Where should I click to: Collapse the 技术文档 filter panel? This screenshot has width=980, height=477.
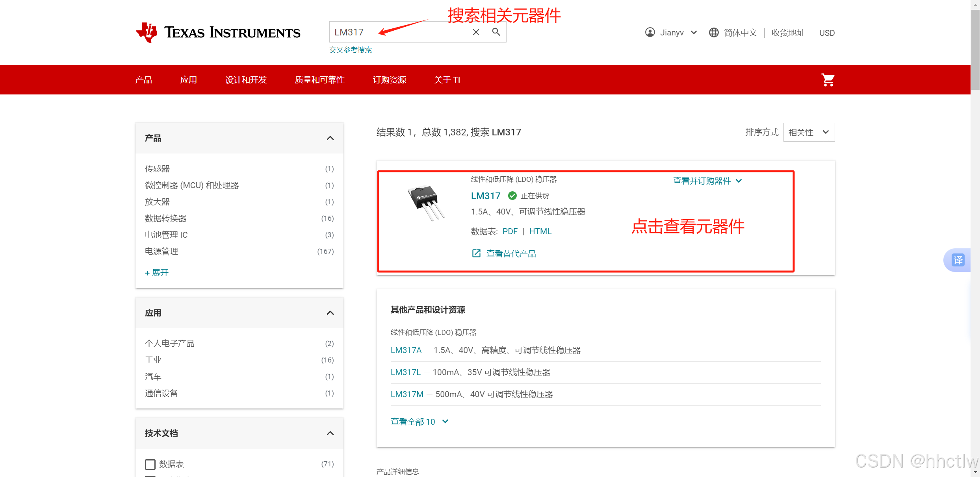330,433
